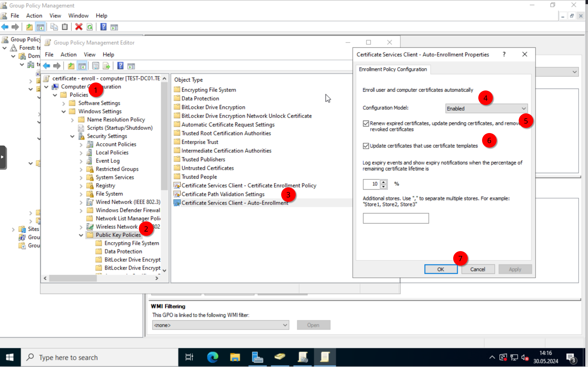The image size is (588, 367).
Task: Open Trusted Root Certification Authorities folder
Action: coord(226,133)
